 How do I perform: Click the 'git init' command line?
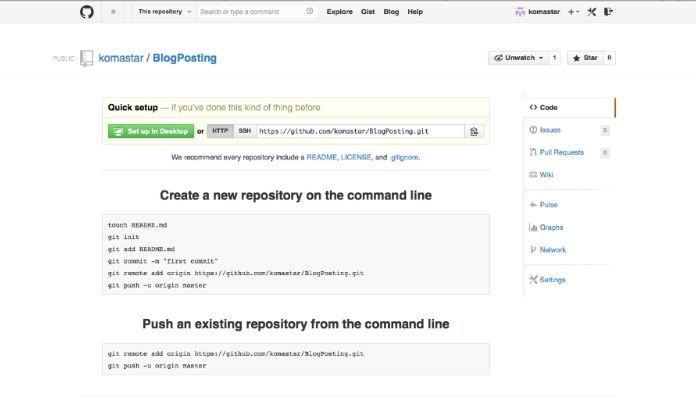point(123,237)
